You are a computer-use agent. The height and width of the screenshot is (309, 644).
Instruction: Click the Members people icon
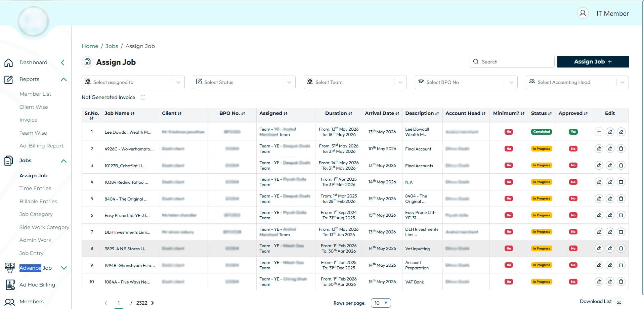click(10, 302)
